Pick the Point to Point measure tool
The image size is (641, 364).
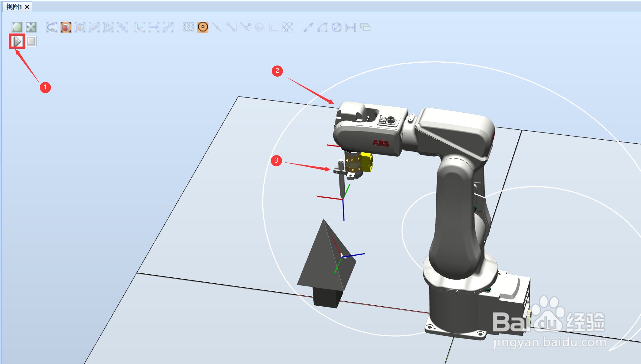(308, 27)
